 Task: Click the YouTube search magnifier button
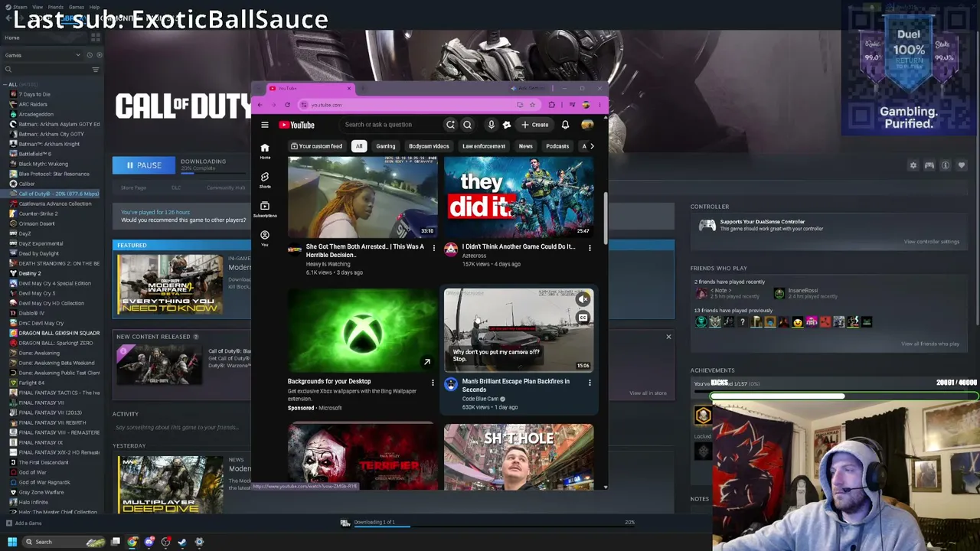click(x=467, y=125)
